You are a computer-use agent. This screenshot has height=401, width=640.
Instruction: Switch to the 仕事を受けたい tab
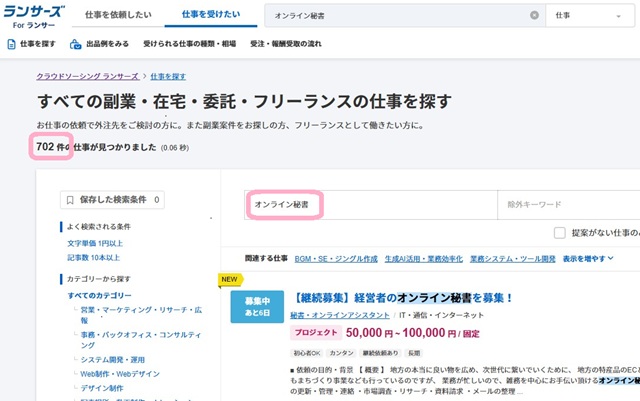tap(210, 15)
